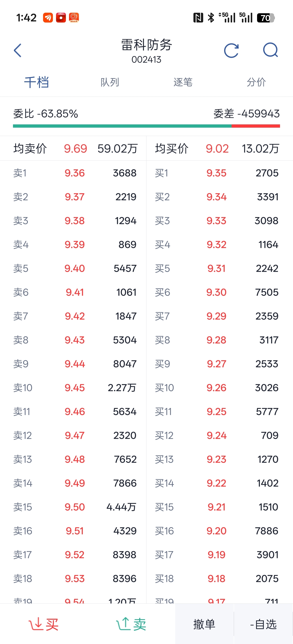The image size is (293, 644).
Task: Open the search magnifier icon
Action: [x=271, y=50]
